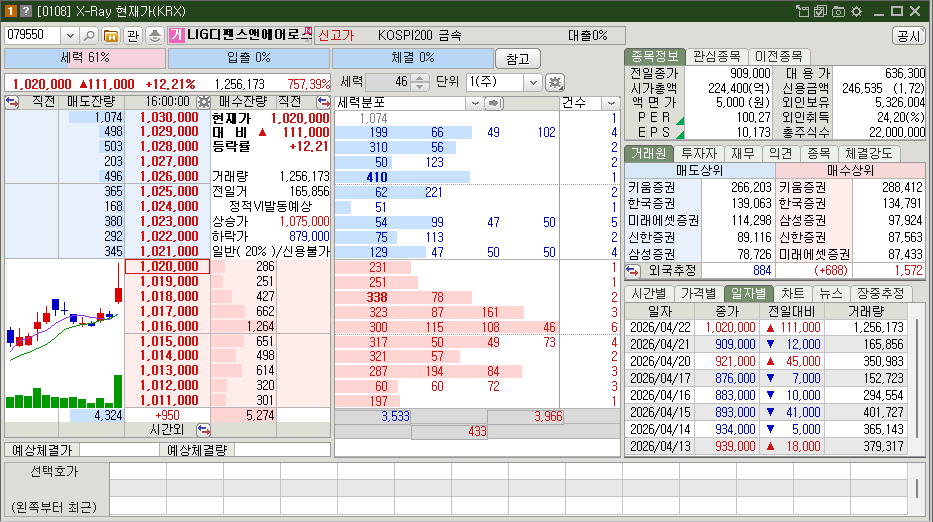Screen dimensions: 933x522
Task: Click the 체결 0% bar
Action: pyautogui.click(x=413, y=58)
